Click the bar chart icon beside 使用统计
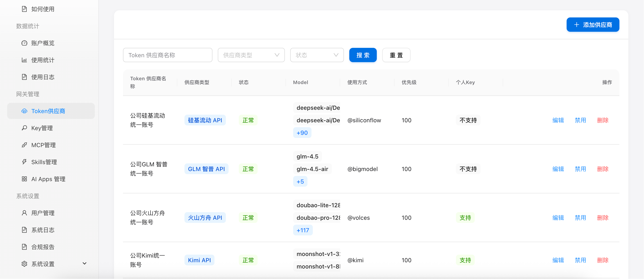Screen dimensions: 644x279 pyautogui.click(x=24, y=60)
